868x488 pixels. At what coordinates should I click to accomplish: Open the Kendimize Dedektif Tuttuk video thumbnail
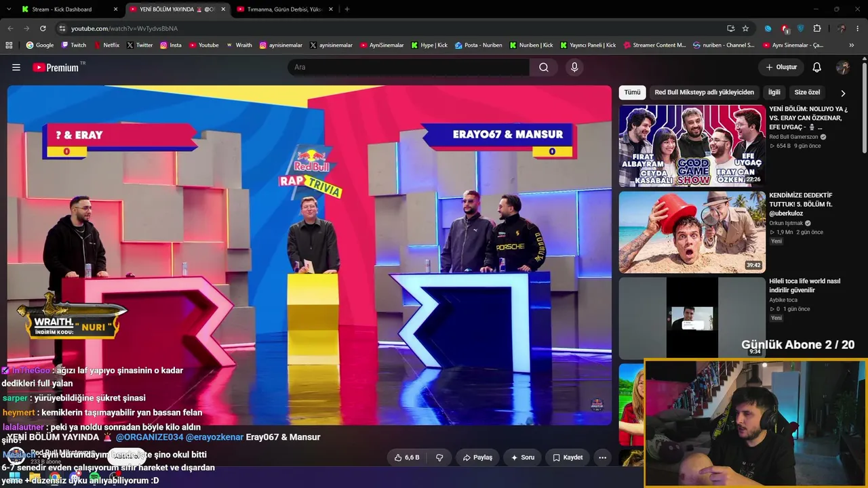tap(692, 232)
